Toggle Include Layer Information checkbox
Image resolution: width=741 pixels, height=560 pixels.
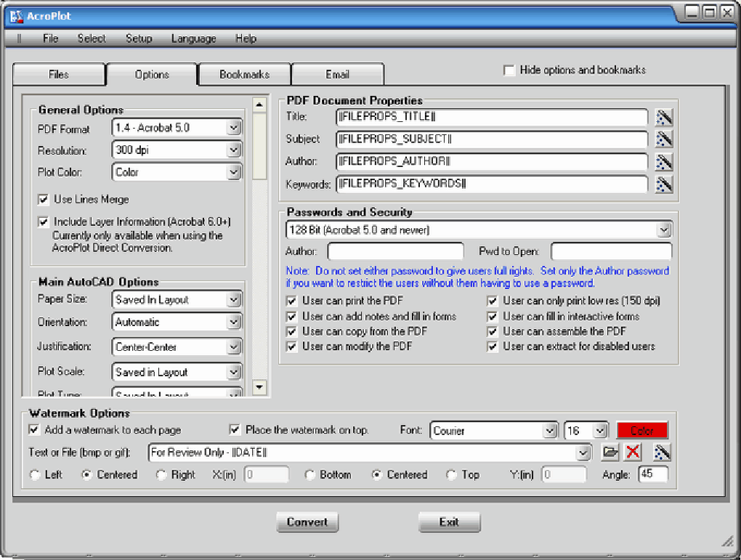43,222
